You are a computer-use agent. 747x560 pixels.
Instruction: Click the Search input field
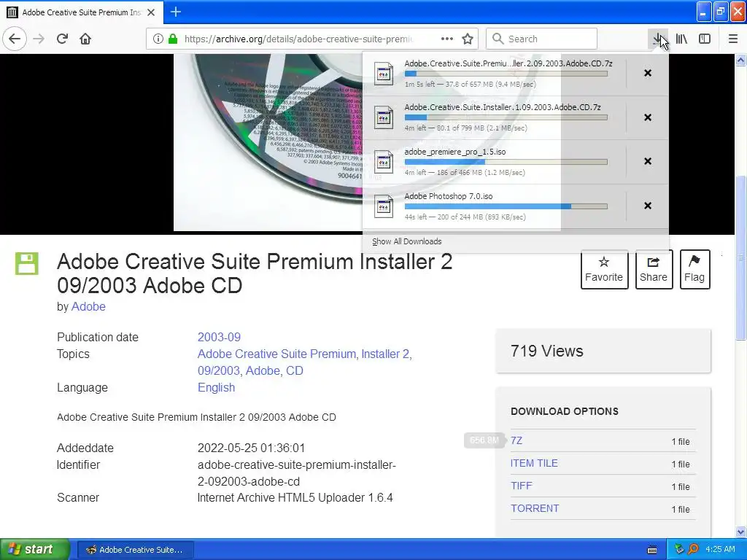point(542,39)
